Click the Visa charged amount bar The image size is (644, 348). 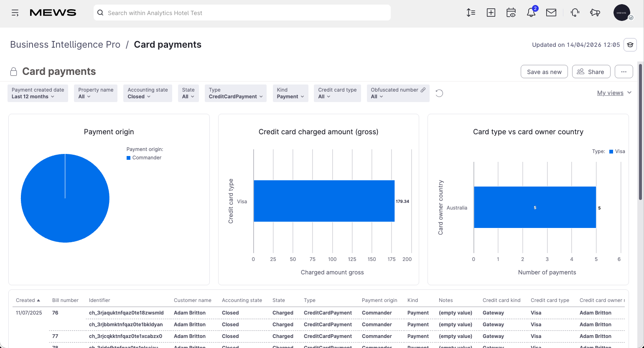[324, 201]
